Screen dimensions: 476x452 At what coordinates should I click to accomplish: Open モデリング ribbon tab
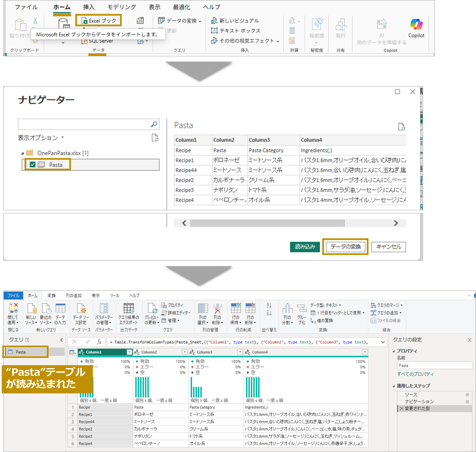[121, 7]
